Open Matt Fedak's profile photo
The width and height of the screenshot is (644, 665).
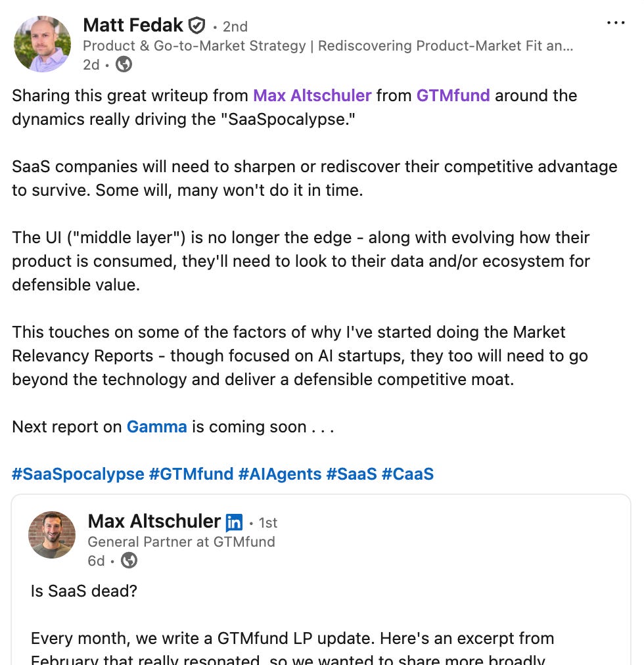click(x=42, y=44)
